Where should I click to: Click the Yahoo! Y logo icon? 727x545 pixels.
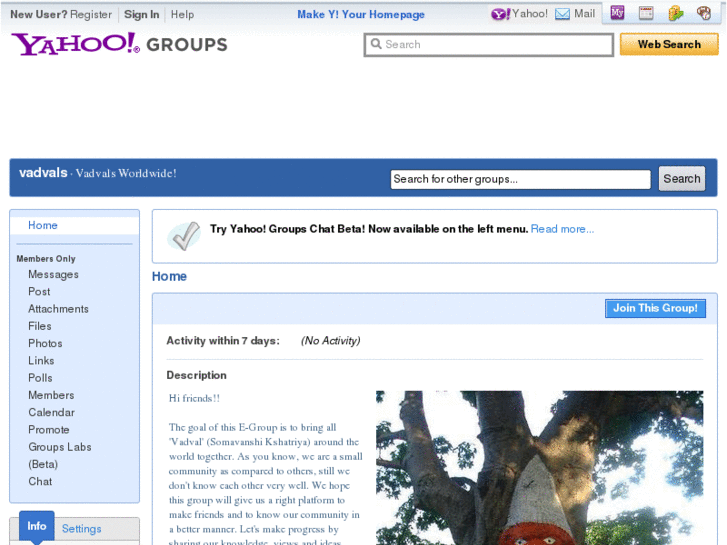pyautogui.click(x=500, y=14)
